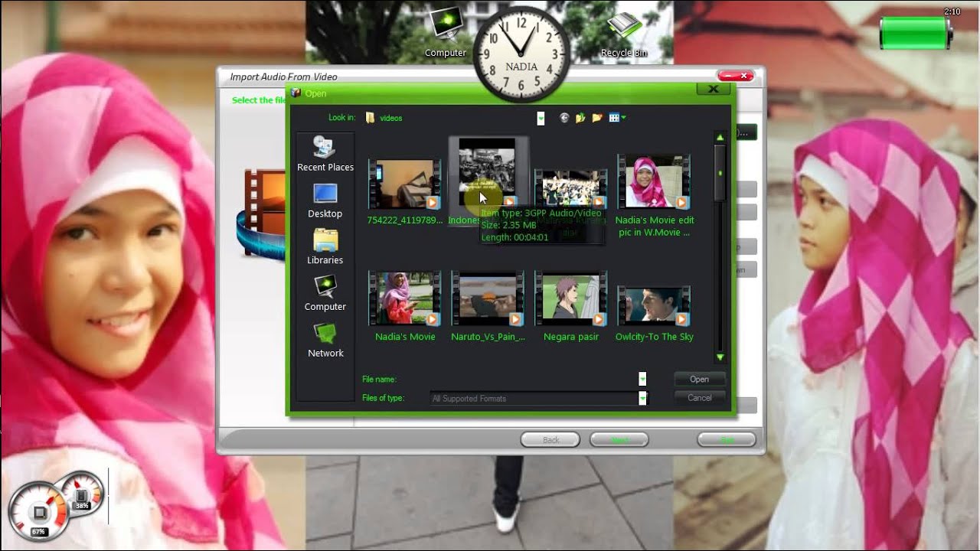Go to Desktop in the places bar

[x=325, y=201]
